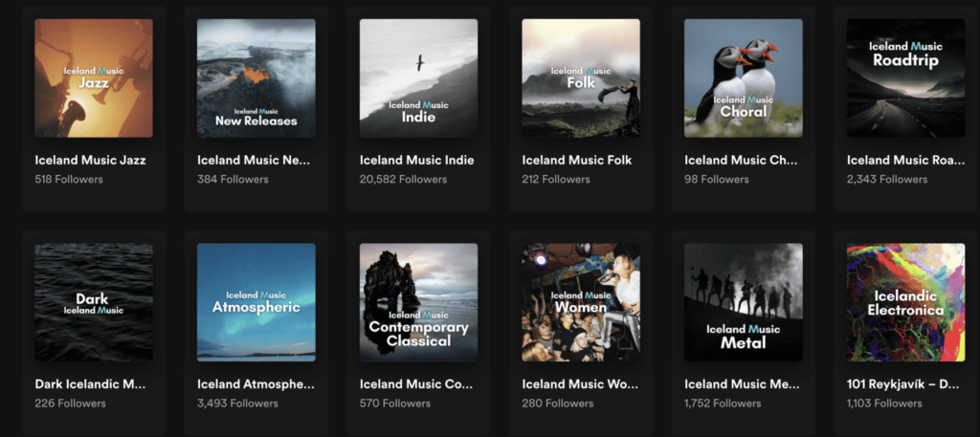980x437 pixels.
Task: Click the 'Iceland Music Co...' title
Action: pyautogui.click(x=415, y=384)
